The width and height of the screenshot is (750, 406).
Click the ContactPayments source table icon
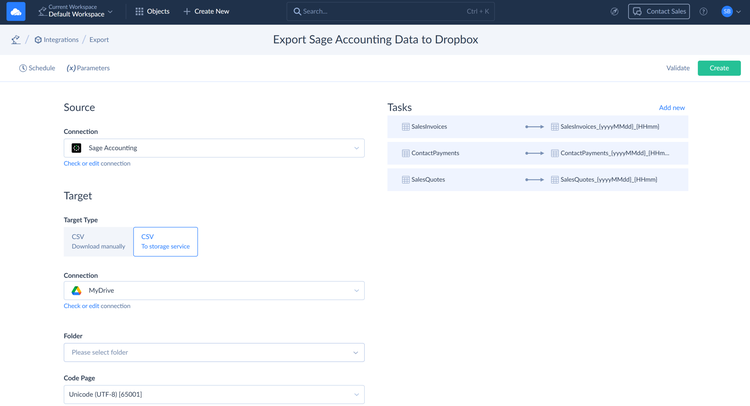tap(406, 153)
